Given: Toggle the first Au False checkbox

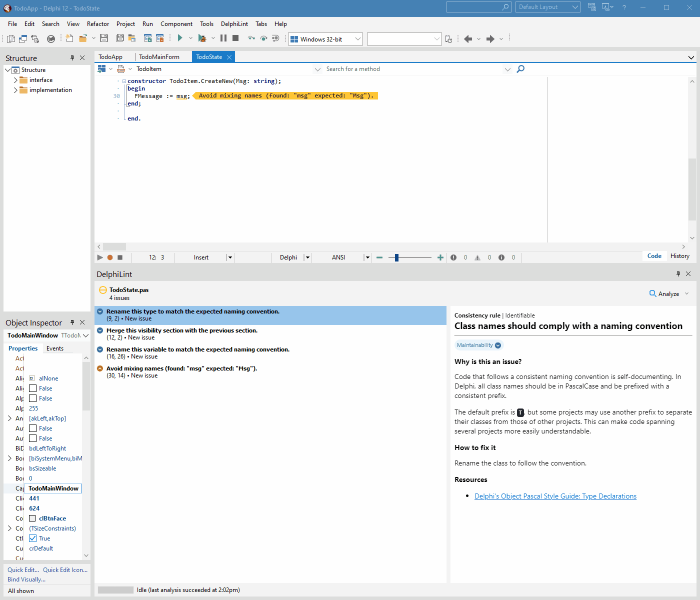Looking at the screenshot, I should tap(32, 428).
